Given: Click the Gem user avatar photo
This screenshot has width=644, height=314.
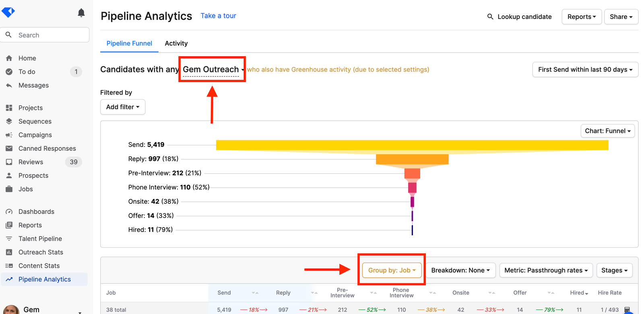Looking at the screenshot, I should (x=11, y=310).
